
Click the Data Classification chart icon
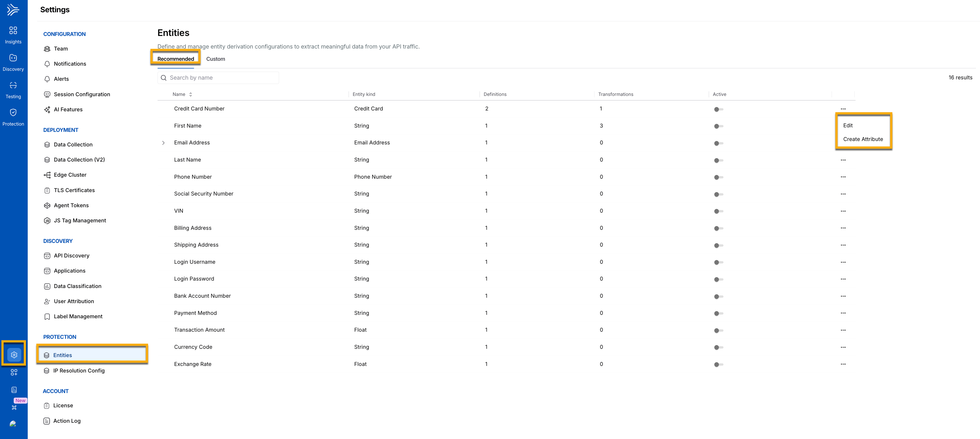47,286
